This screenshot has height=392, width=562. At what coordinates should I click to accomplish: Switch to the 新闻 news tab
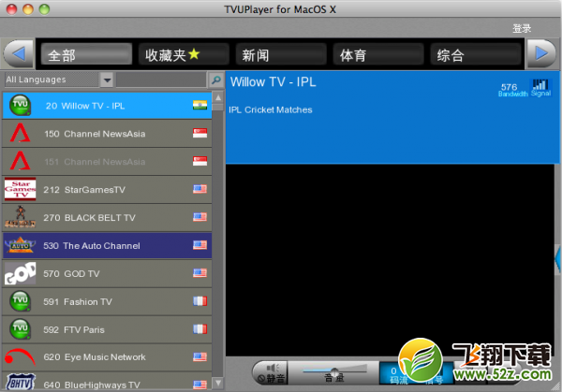(281, 54)
